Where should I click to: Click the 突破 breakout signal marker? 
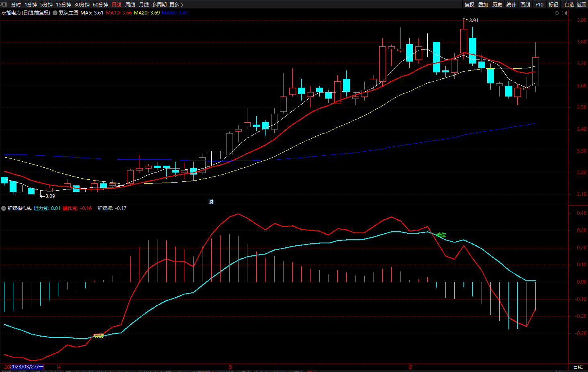point(98,336)
